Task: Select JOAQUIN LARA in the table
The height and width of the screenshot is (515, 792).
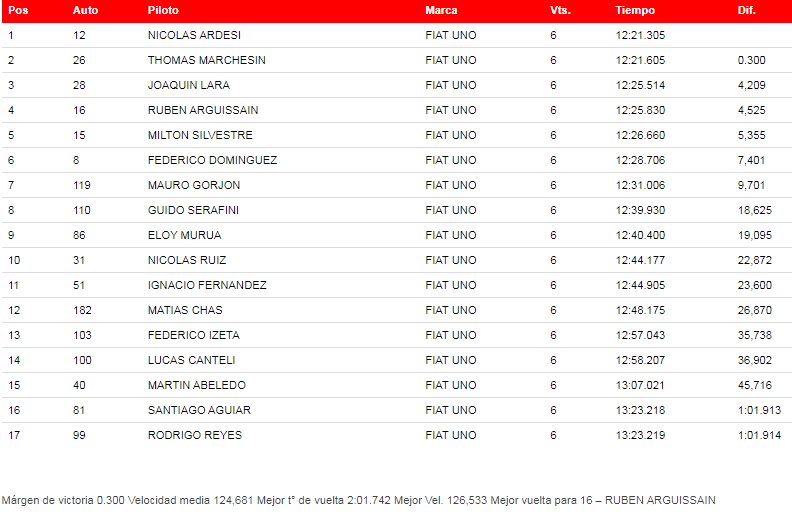Action: 188,85
